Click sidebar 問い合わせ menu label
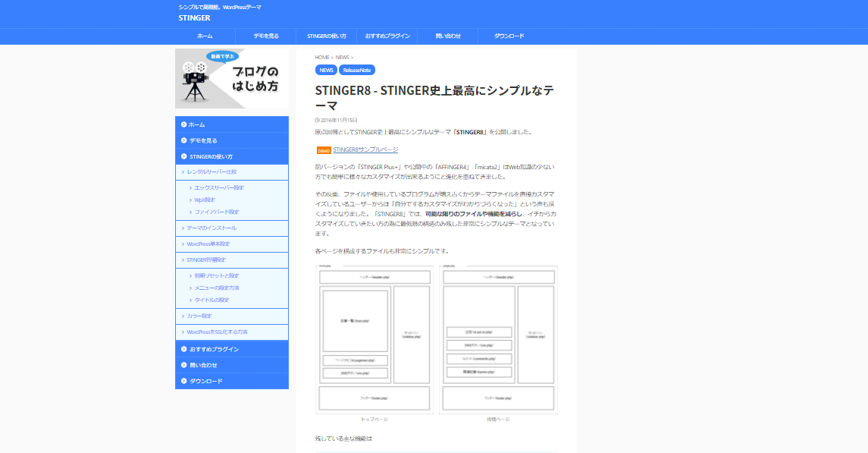The height and width of the screenshot is (453, 868). point(204,366)
